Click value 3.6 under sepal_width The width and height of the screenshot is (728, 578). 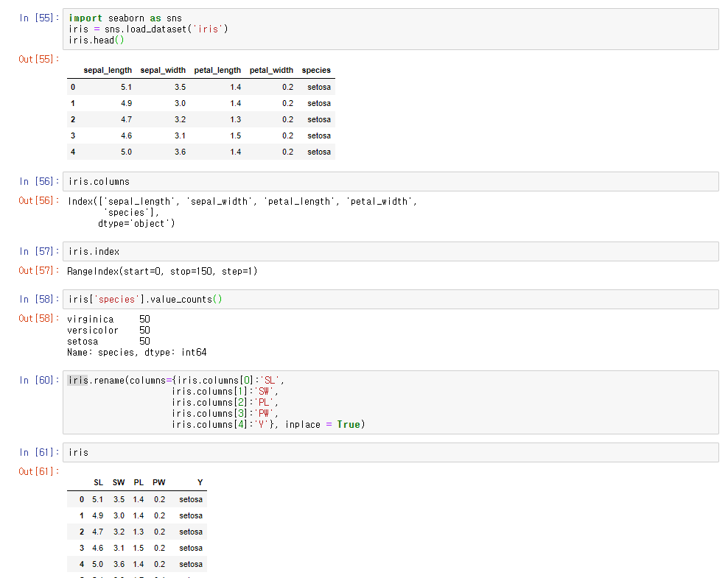pyautogui.click(x=180, y=152)
